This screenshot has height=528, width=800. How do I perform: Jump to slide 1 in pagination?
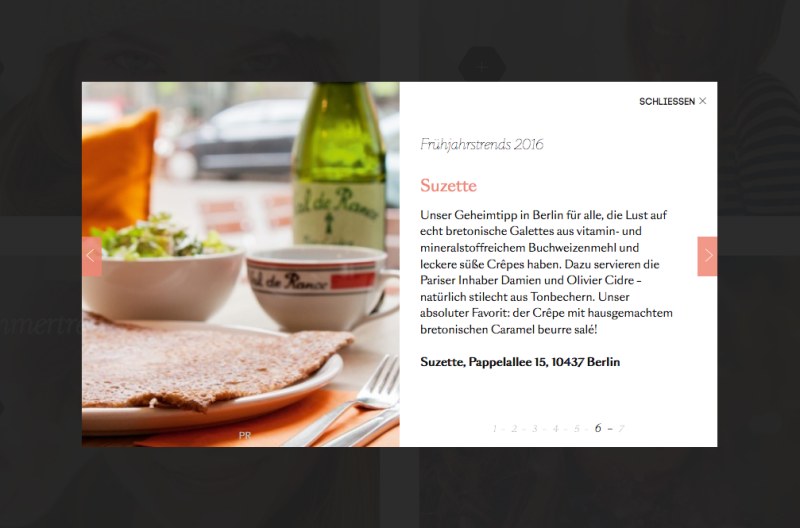tap(494, 429)
